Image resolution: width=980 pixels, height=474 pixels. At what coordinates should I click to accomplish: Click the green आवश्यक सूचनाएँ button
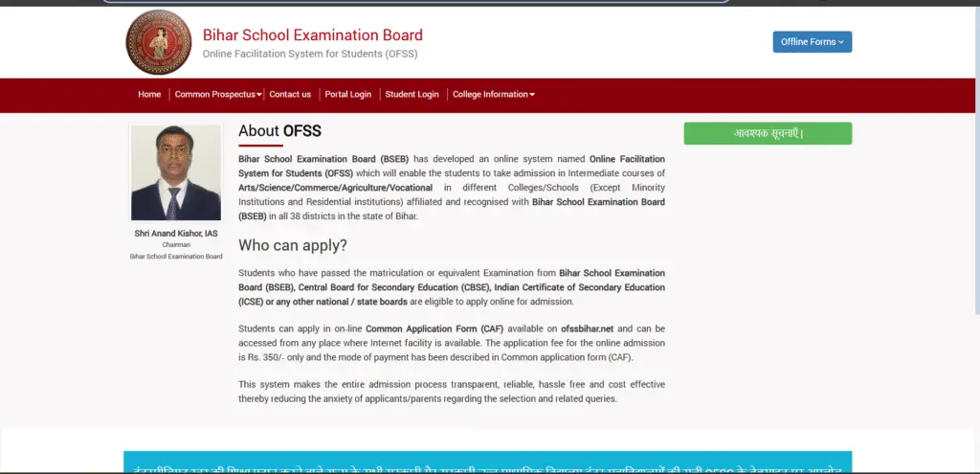pos(768,133)
